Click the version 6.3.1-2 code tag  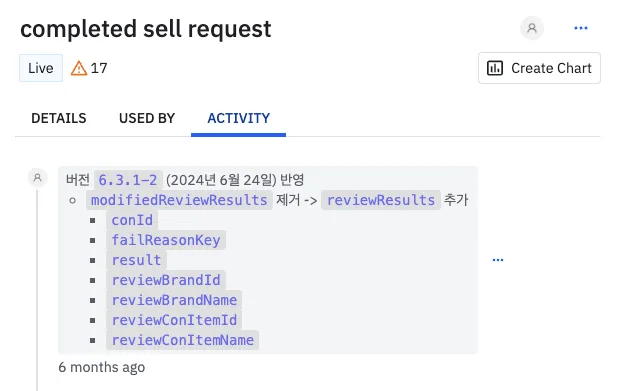pos(128,180)
